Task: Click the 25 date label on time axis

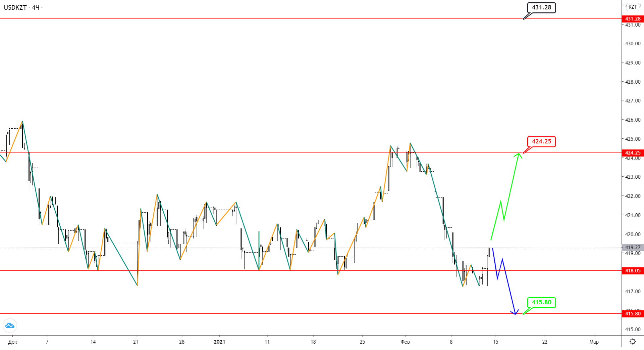Action: (x=362, y=342)
